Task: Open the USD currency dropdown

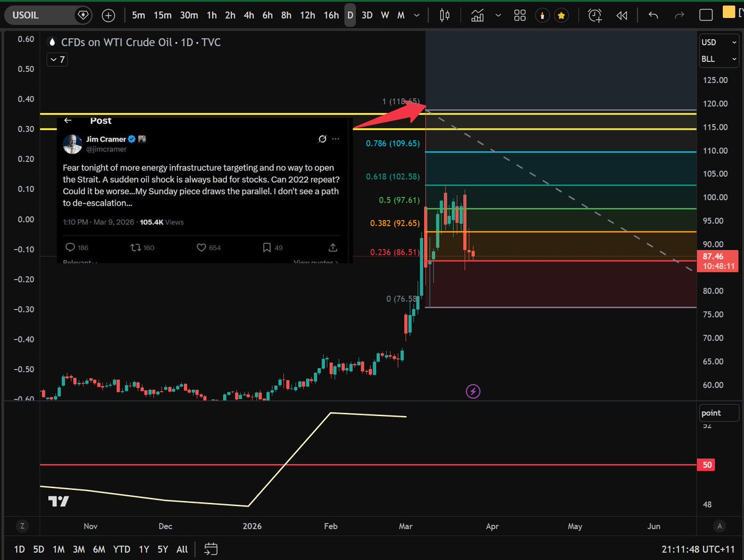Action: pyautogui.click(x=719, y=42)
